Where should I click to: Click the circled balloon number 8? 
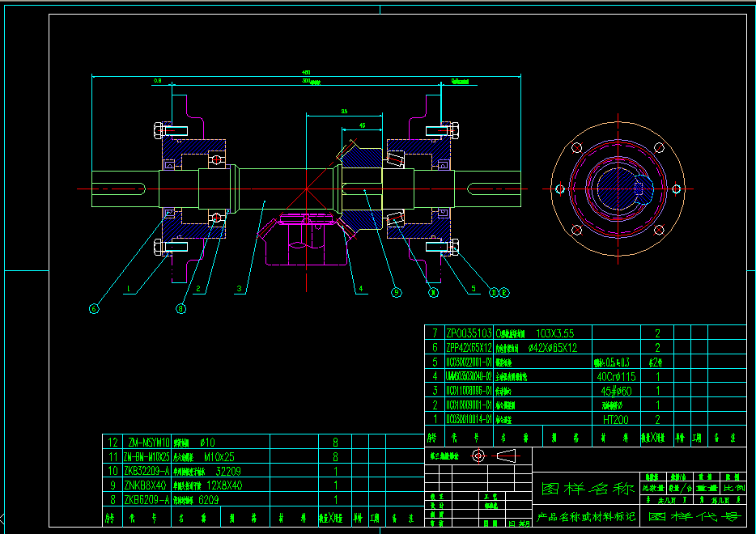(x=181, y=307)
